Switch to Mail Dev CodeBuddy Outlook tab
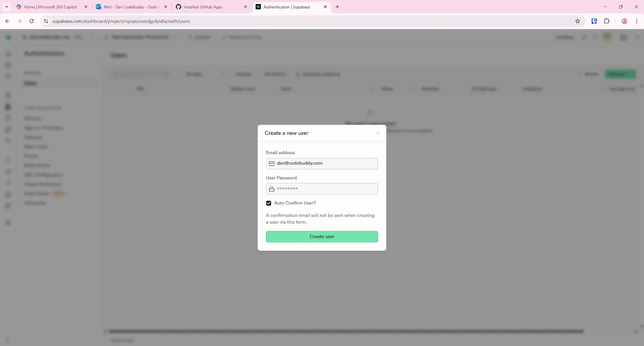Screen dimensions: 644x346 pos(131,7)
